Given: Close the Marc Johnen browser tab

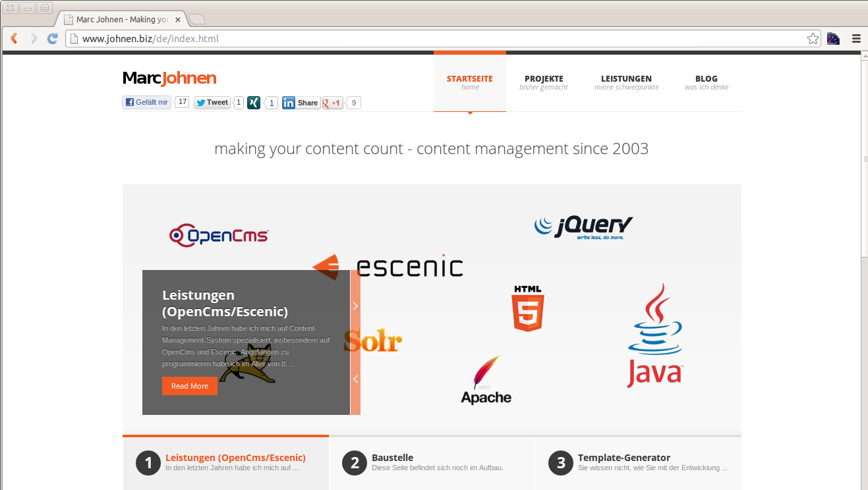Looking at the screenshot, I should pos(178,20).
